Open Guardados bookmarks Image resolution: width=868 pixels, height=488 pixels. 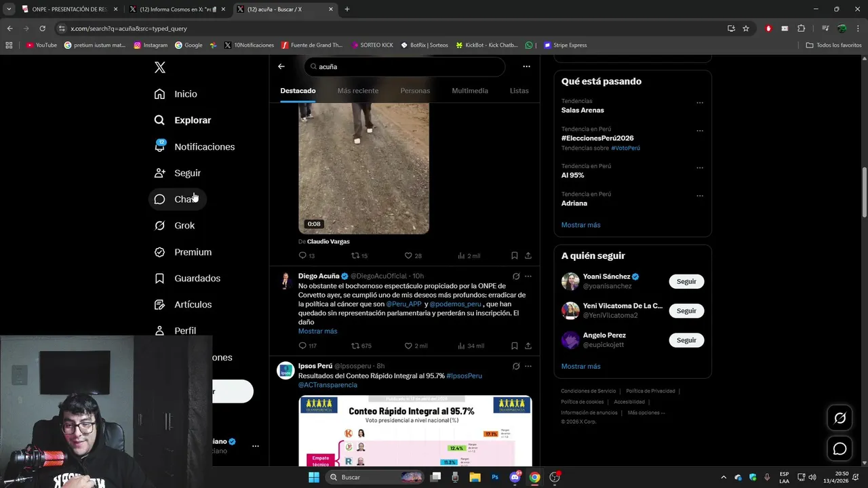click(187, 279)
